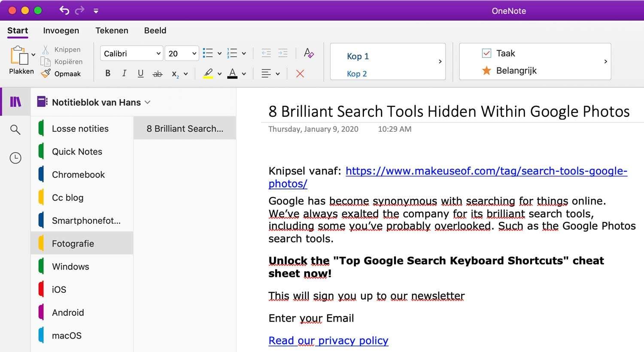Expand the bullet list style arrow
This screenshot has width=644, height=352.
(219, 54)
